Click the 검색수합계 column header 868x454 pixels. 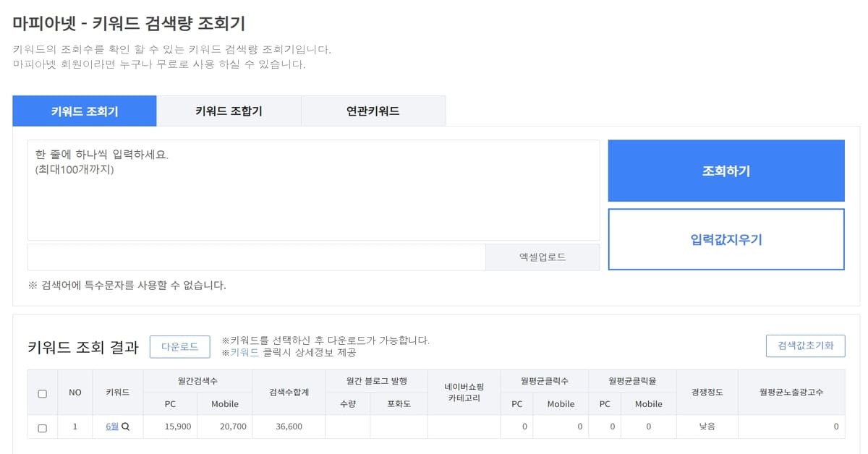click(288, 392)
